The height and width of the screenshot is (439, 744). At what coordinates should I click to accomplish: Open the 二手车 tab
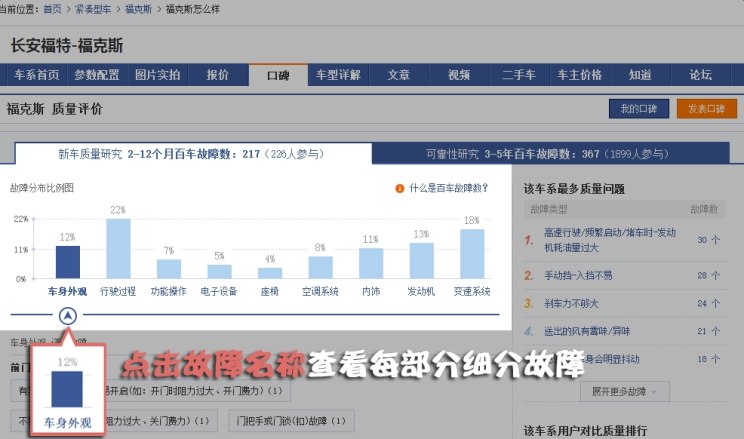pos(519,75)
